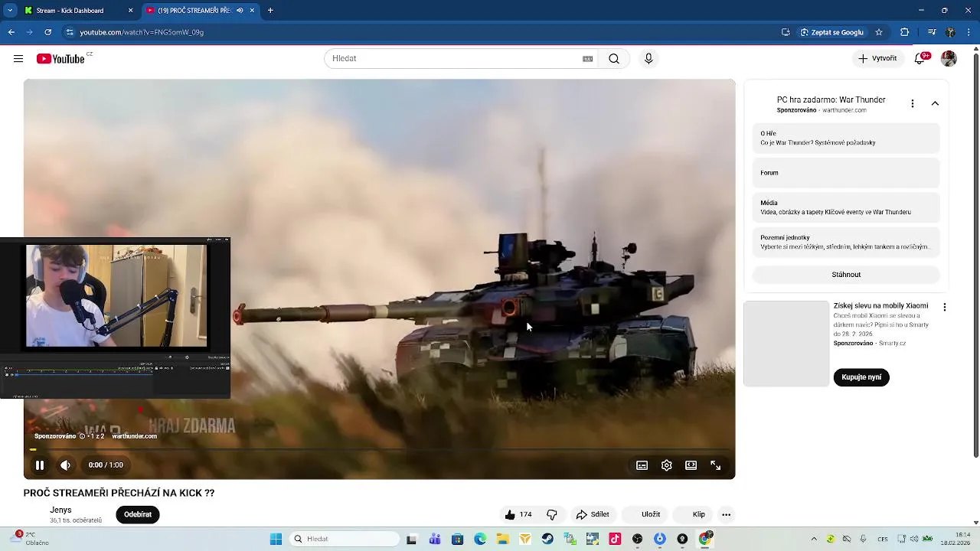Viewport: 980px width, 551px height.
Task: View site information icon in address bar
Action: tap(70, 32)
